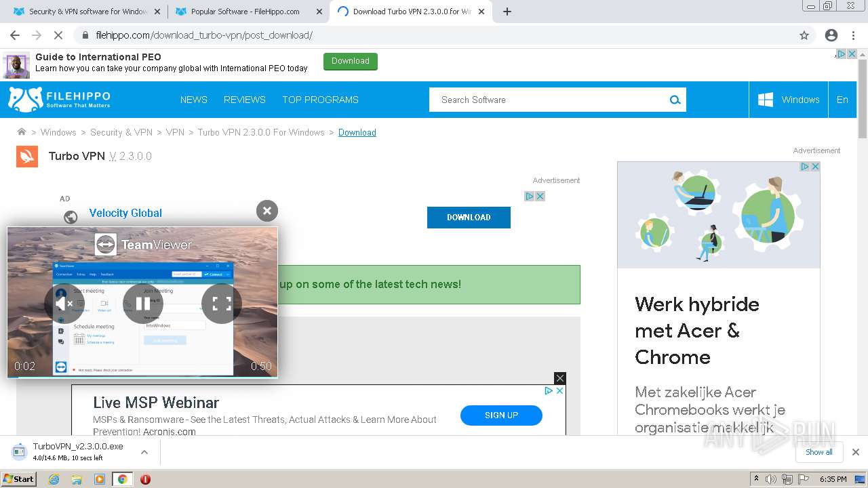Click the Chrome icon in the taskbar
This screenshot has height=488, width=868.
(122, 479)
